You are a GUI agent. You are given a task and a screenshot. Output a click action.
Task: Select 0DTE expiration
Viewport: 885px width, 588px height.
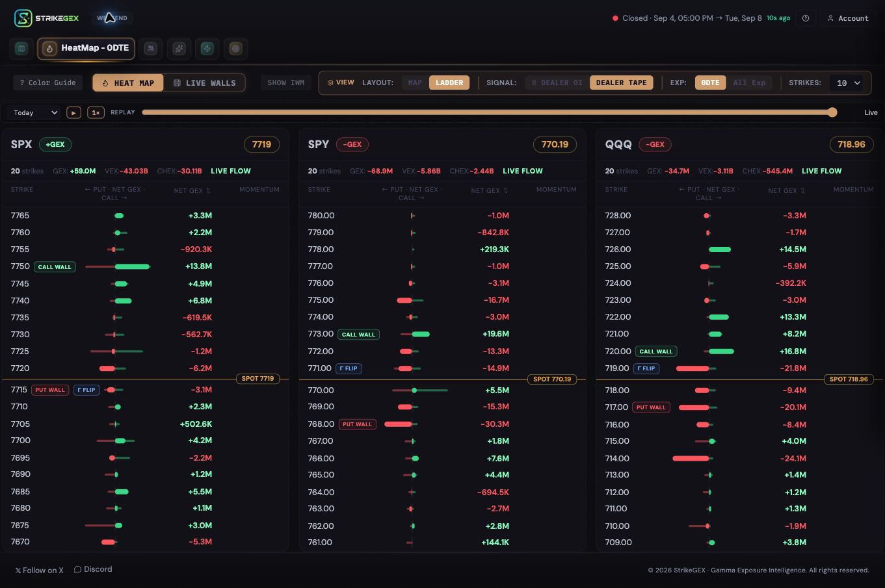coord(710,83)
